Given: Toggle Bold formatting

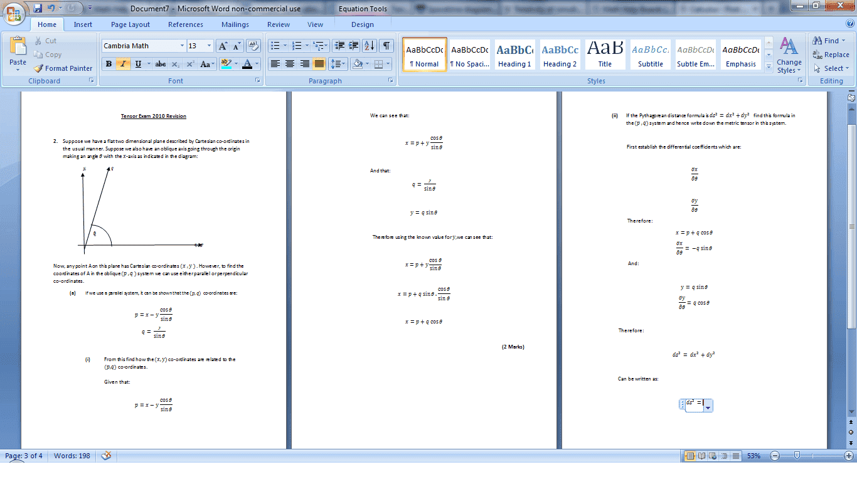Looking at the screenshot, I should 109,64.
